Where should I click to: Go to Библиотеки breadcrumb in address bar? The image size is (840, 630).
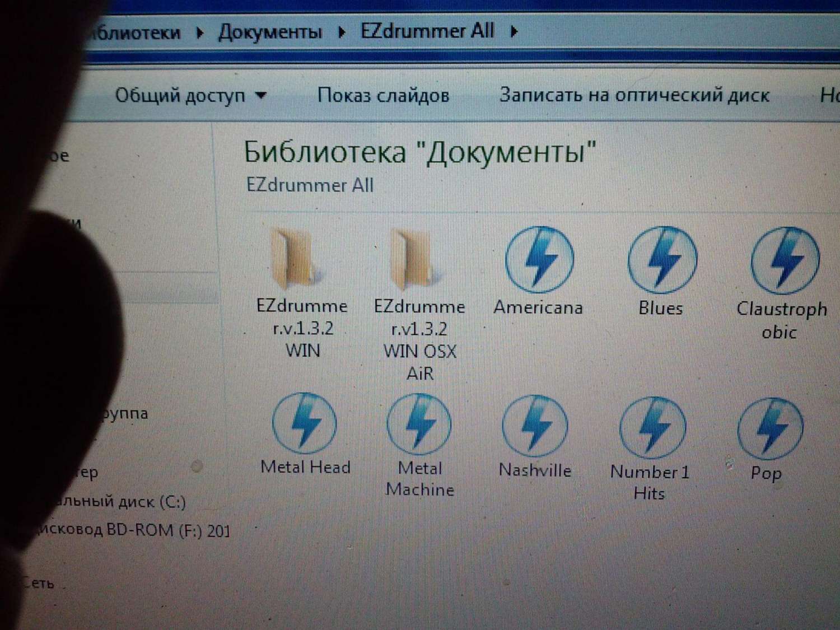tap(134, 32)
